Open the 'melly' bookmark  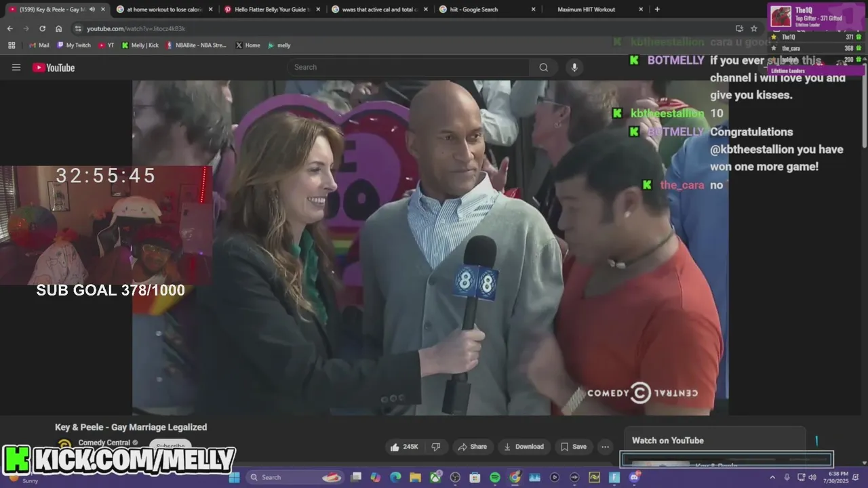tap(279, 45)
